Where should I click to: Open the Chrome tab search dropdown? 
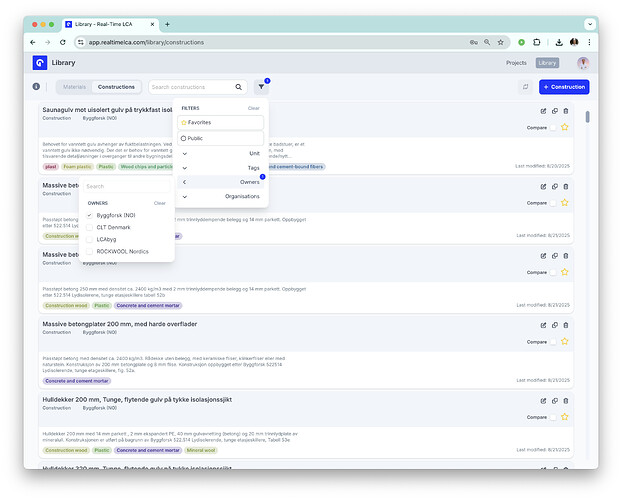(x=590, y=24)
